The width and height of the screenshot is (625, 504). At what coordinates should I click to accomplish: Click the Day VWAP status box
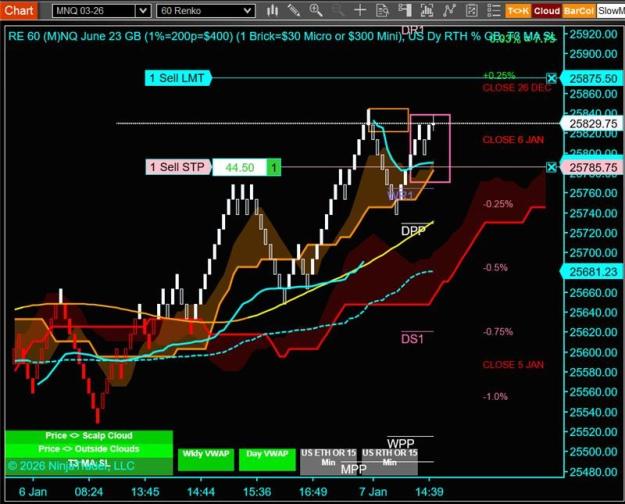267,459
